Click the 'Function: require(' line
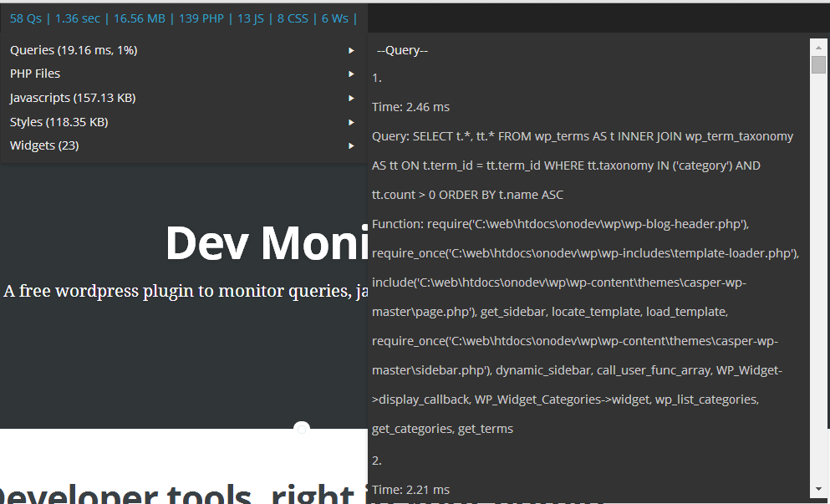830x504 pixels. pos(561,224)
